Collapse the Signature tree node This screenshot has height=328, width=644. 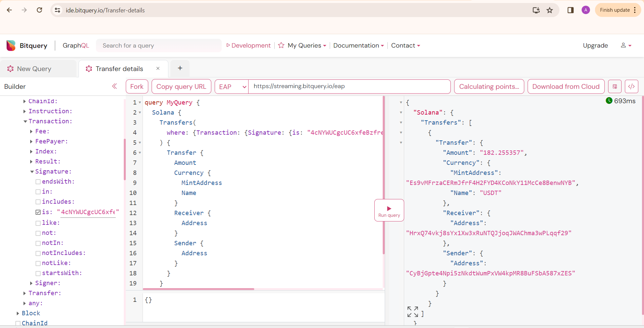click(x=32, y=172)
